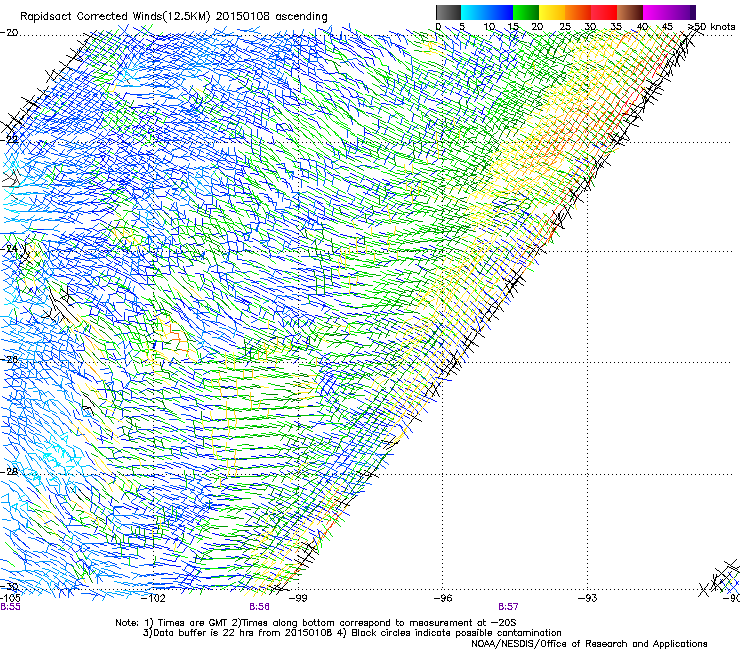Click the 'Times are GMT' note line

(x=316, y=623)
